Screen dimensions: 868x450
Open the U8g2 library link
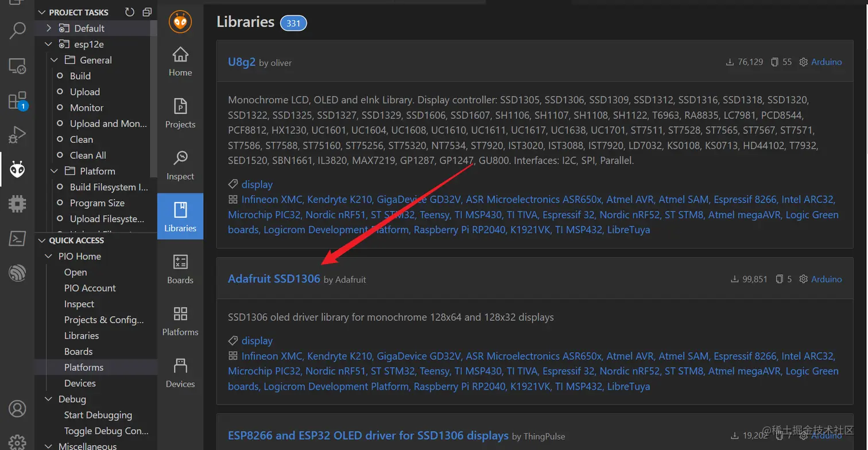coord(242,62)
